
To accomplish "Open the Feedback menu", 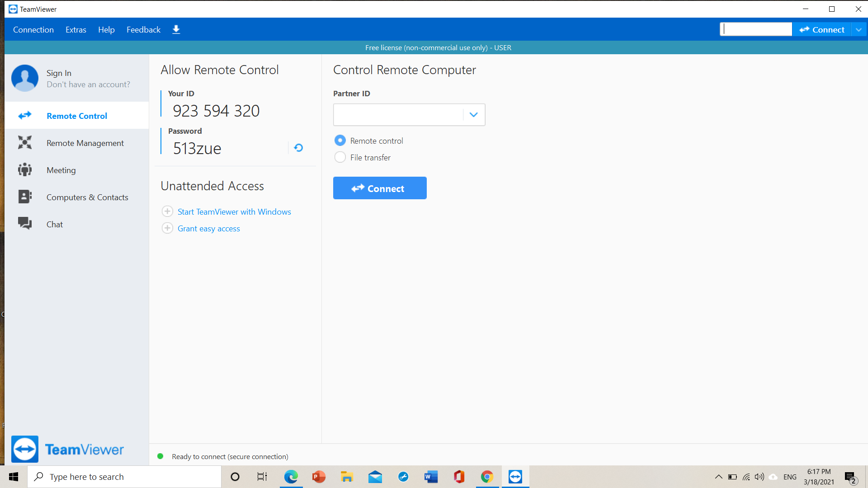I will [143, 29].
